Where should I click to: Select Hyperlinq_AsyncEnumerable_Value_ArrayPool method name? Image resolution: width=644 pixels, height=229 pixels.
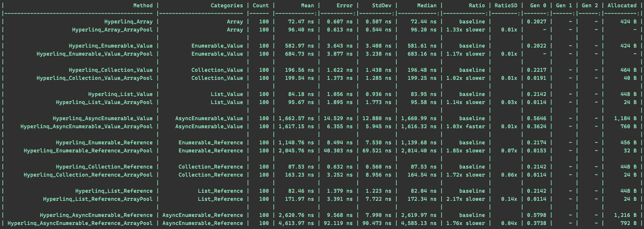click(x=87, y=127)
